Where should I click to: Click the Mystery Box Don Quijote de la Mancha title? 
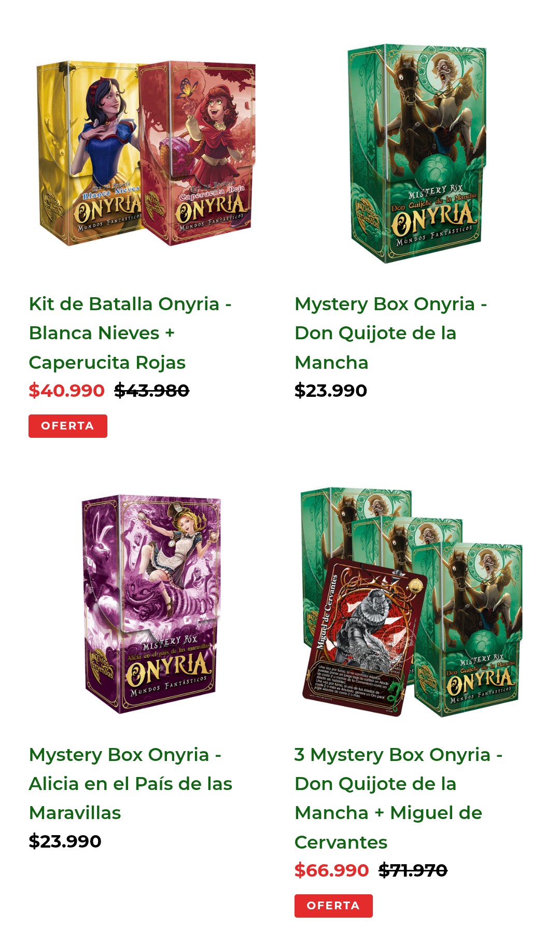pos(390,333)
